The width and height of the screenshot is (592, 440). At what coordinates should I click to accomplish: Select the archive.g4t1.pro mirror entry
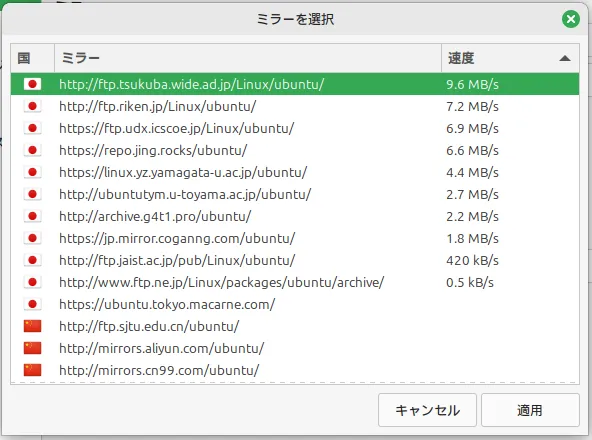pos(295,216)
